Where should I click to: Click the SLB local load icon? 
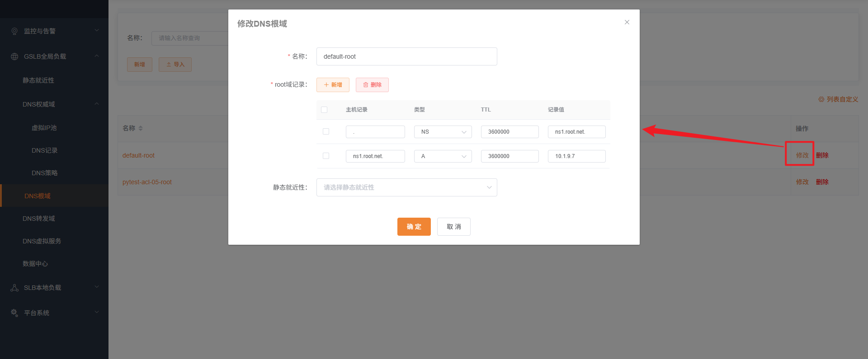point(14,288)
